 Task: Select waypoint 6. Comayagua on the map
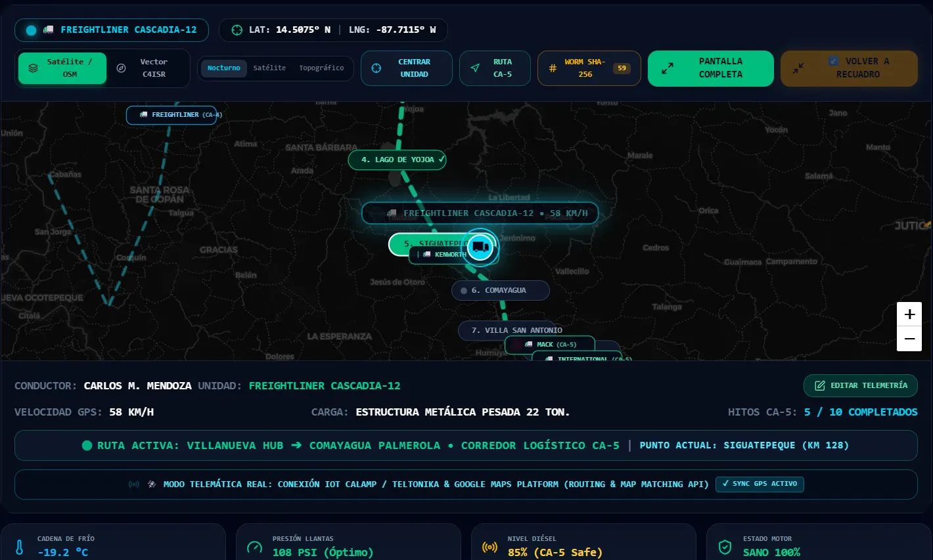pos(501,291)
